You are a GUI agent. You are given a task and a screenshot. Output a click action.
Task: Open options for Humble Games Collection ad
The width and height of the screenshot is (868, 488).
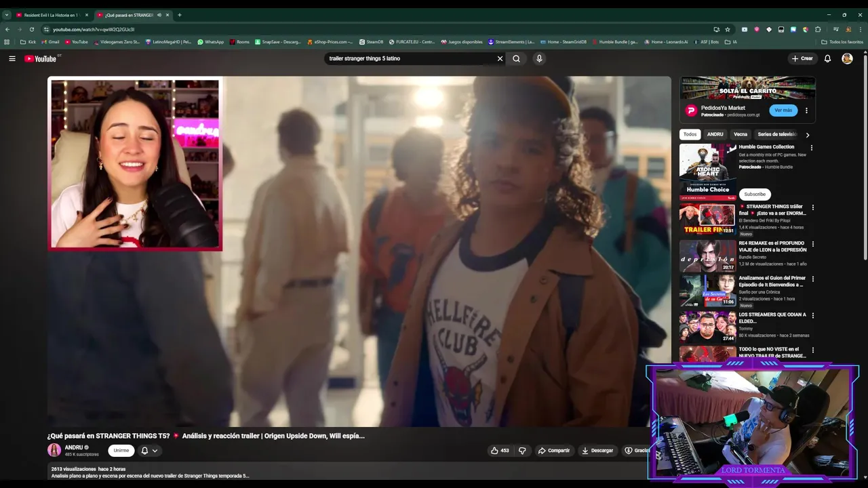tap(812, 148)
